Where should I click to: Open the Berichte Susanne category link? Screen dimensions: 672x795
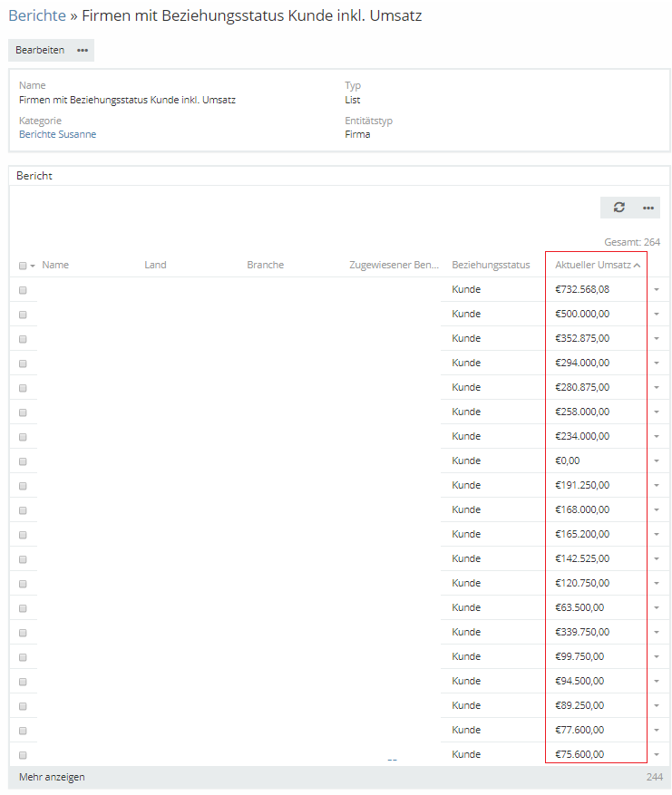(57, 134)
